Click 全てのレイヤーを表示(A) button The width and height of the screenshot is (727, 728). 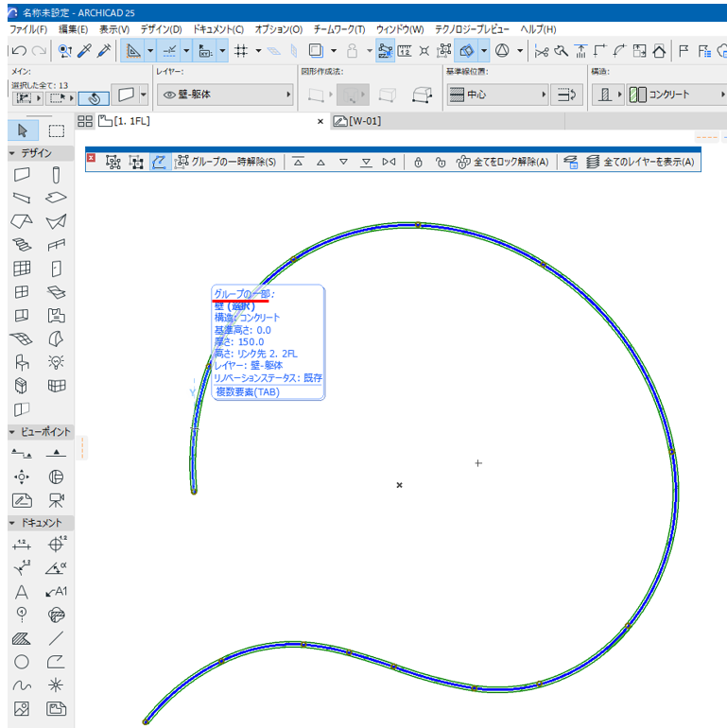point(640,162)
